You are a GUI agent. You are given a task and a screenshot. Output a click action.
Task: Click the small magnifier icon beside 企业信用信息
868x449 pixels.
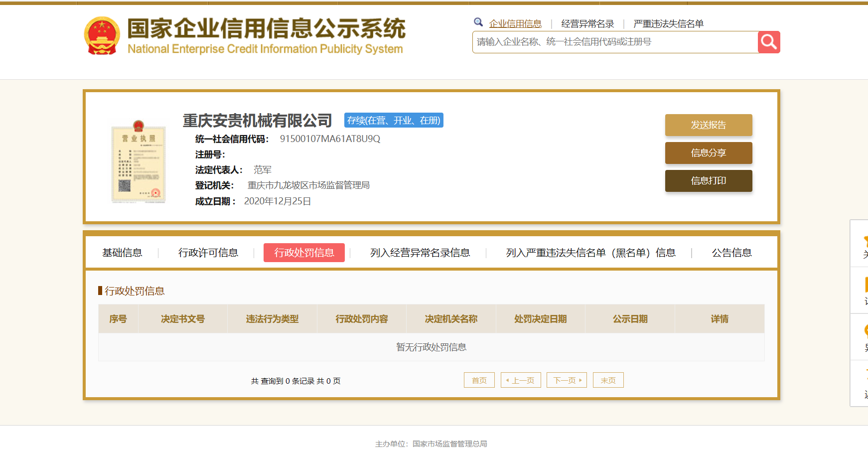click(x=478, y=22)
